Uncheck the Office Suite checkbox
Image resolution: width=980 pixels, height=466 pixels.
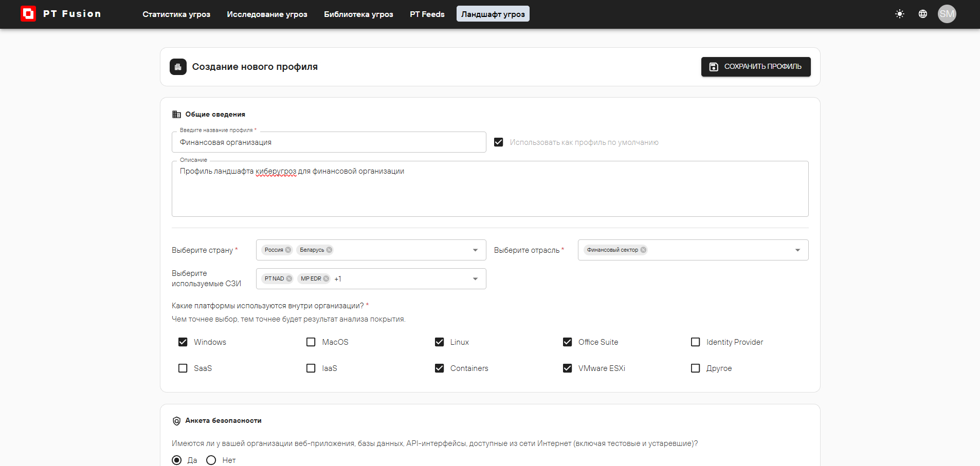click(567, 342)
